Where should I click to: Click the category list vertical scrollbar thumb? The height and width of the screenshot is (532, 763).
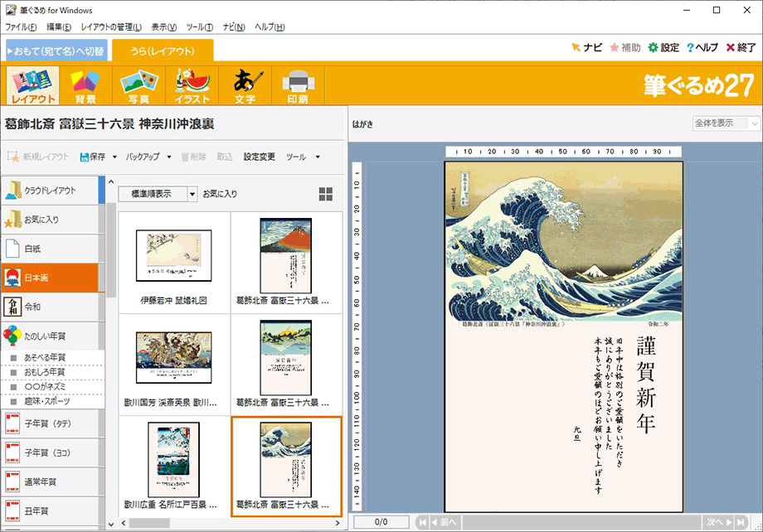point(111,249)
